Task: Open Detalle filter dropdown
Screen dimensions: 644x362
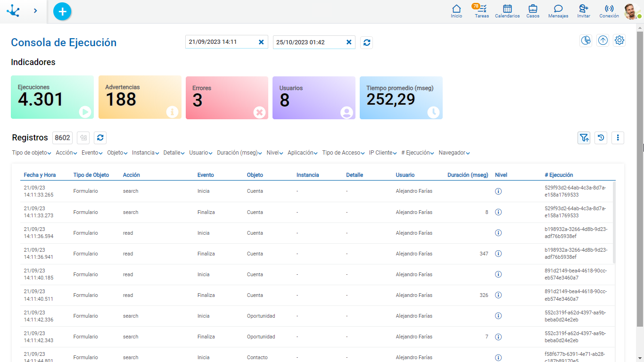Action: [174, 153]
